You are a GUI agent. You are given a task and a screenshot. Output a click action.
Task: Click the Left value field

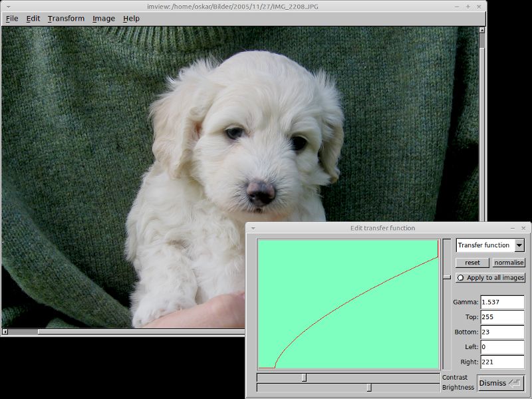coord(502,346)
